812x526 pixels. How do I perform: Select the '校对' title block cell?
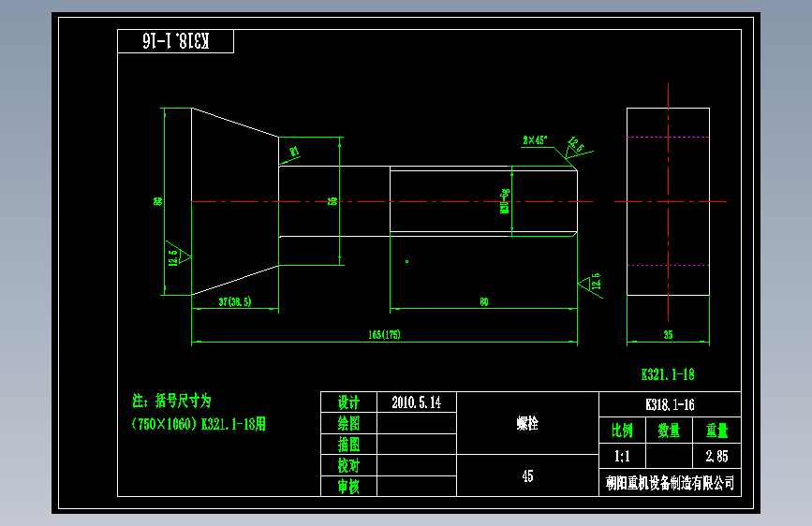(348, 465)
